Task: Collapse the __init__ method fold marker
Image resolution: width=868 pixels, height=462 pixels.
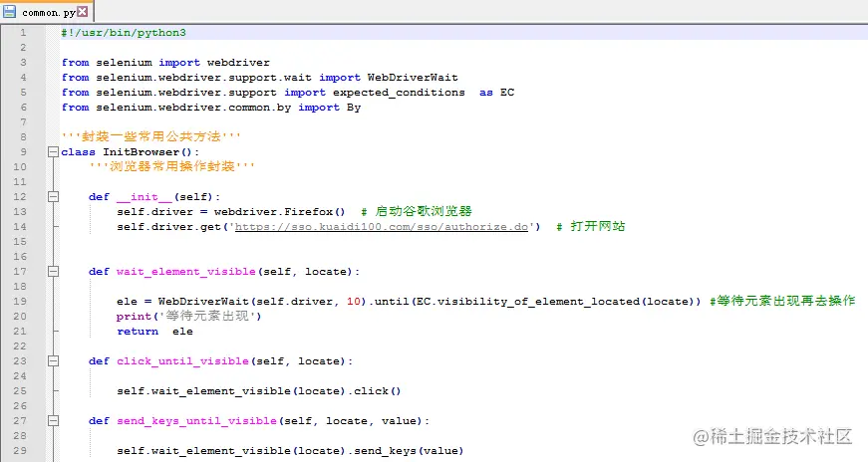Action: pos(53,196)
